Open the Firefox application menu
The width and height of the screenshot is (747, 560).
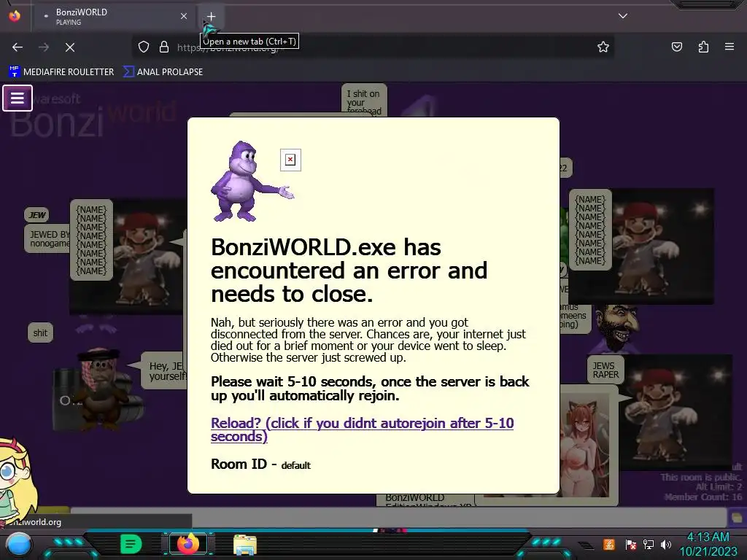[x=729, y=47]
